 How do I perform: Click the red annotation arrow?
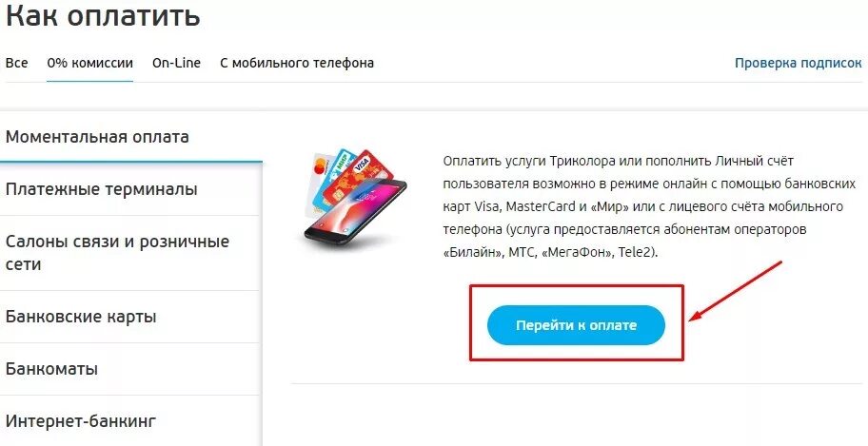coord(735,291)
